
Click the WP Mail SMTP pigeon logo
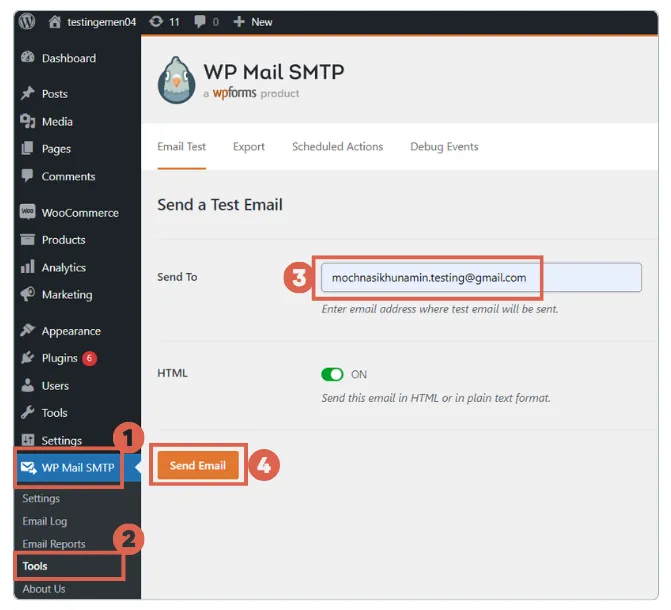tap(176, 80)
